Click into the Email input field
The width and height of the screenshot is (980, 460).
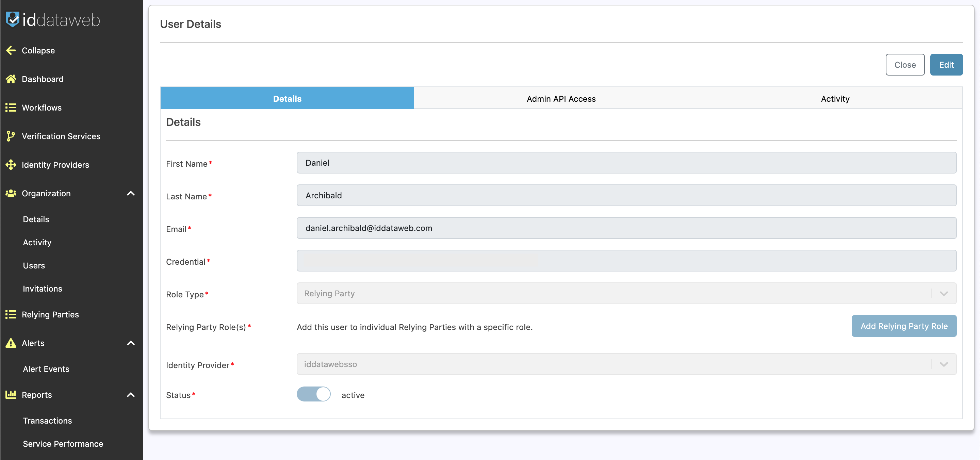pos(626,228)
